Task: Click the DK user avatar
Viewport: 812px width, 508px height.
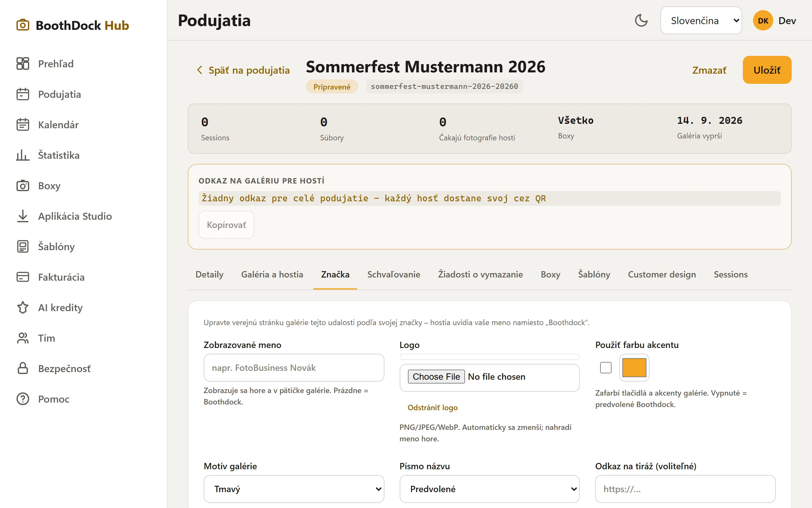Action: (763, 21)
